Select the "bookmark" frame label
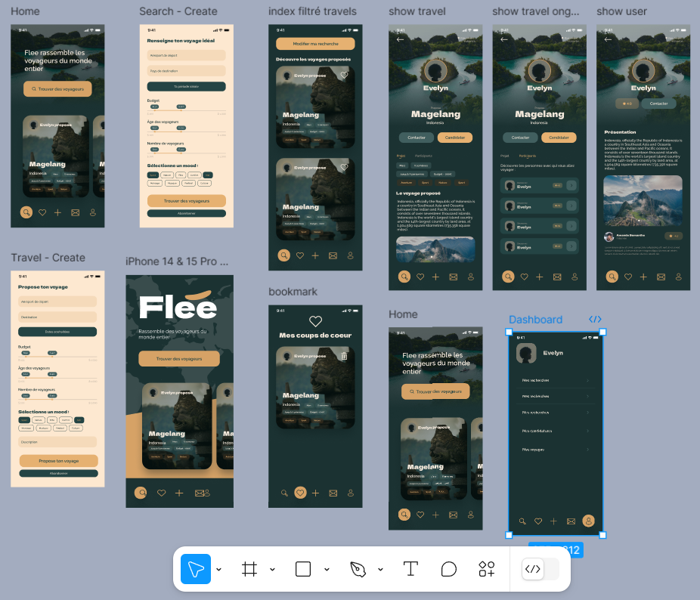700x600 pixels. (x=293, y=292)
